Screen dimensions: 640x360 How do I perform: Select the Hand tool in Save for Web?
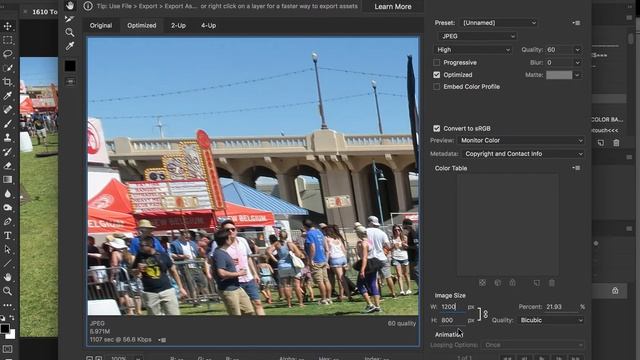coord(70,6)
